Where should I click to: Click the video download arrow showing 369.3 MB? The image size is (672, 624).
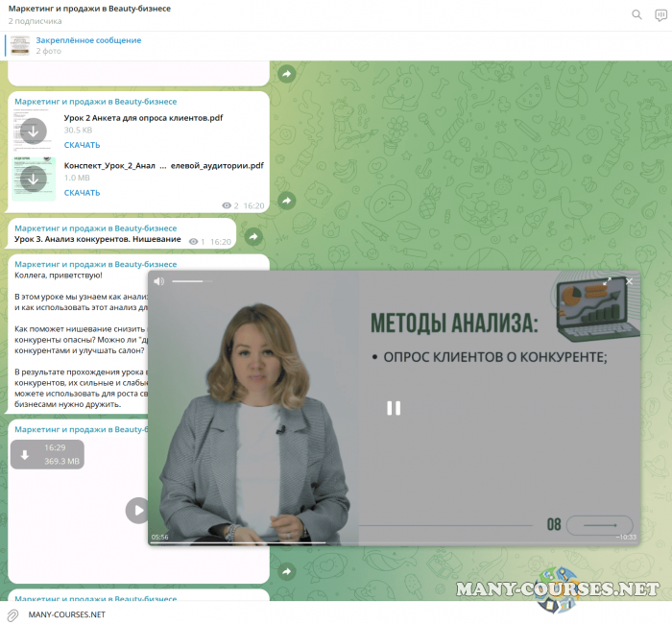click(x=26, y=455)
